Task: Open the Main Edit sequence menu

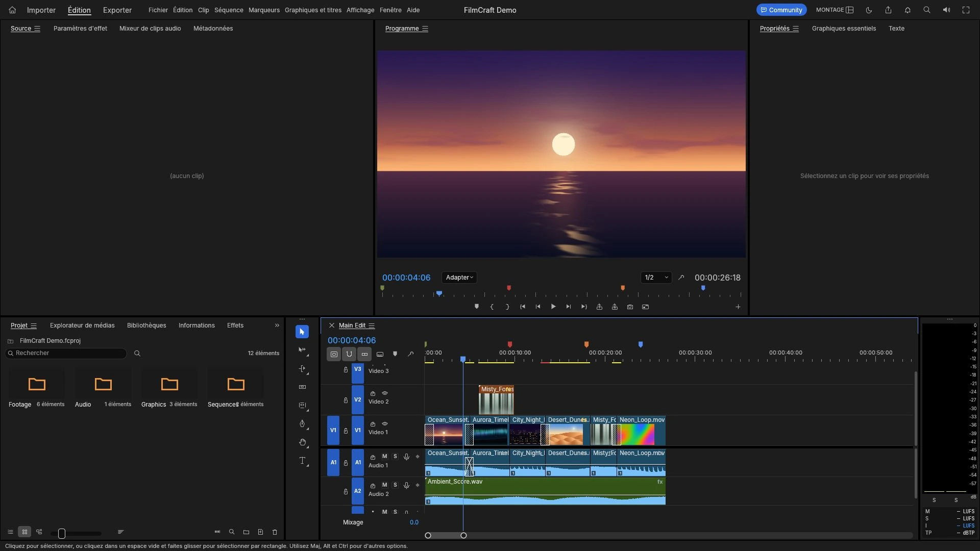Action: point(372,325)
